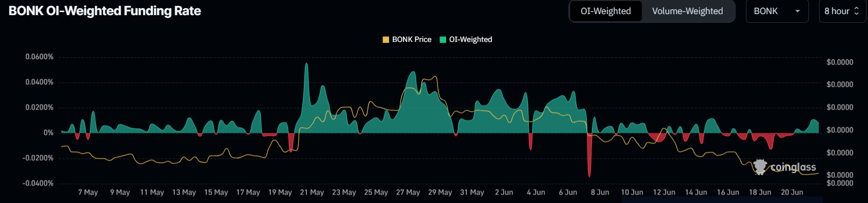Viewport: 868px width, 203px height.
Task: Click the 31 May date label
Action: 472,192
